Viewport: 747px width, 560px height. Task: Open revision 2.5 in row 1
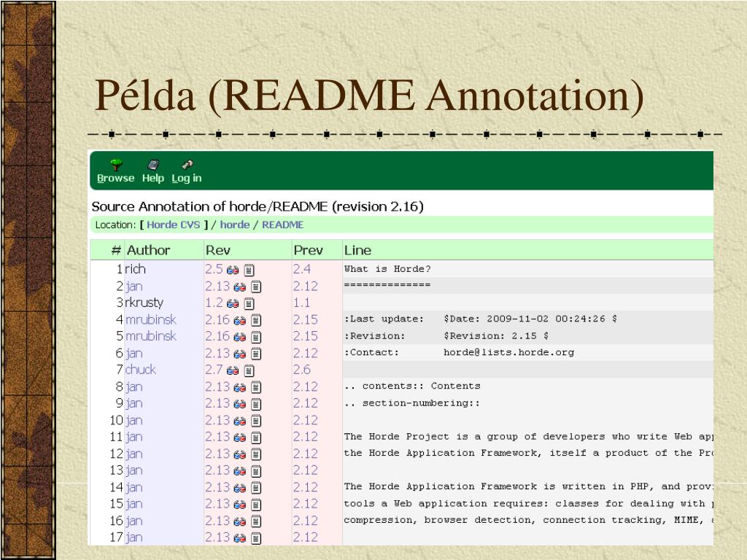[214, 269]
